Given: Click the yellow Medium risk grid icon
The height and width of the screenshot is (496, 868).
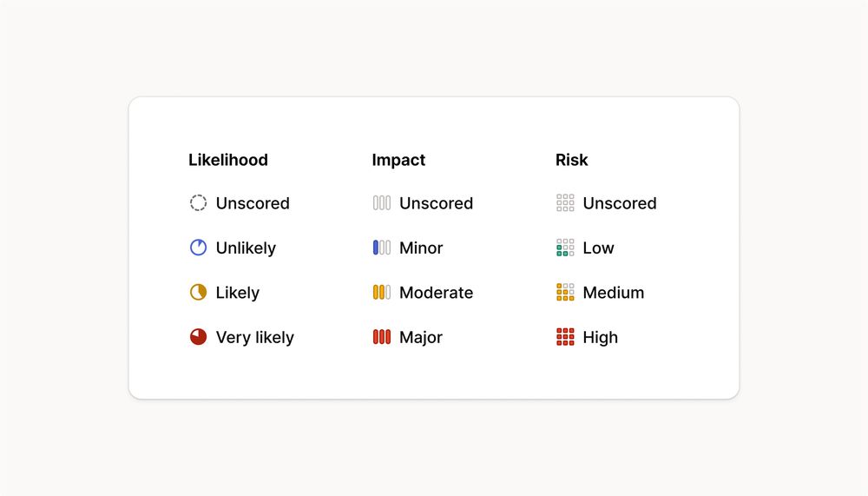Looking at the screenshot, I should (565, 292).
